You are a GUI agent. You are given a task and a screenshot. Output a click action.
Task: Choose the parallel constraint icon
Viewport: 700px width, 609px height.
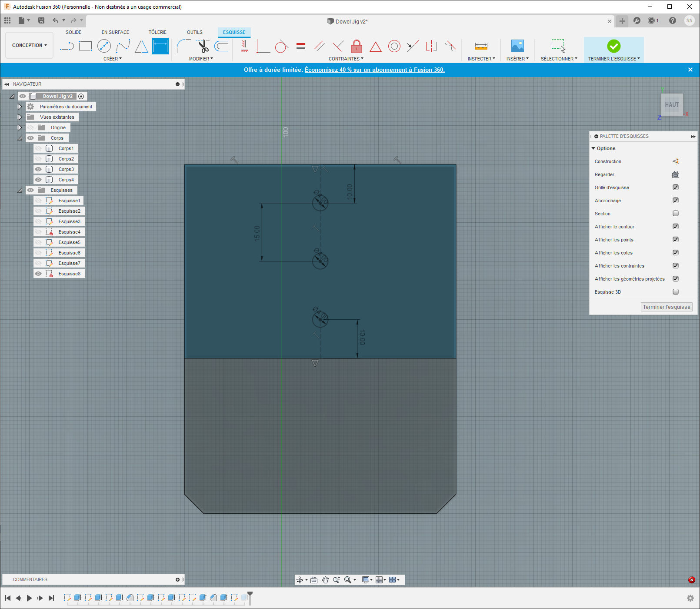tap(320, 46)
